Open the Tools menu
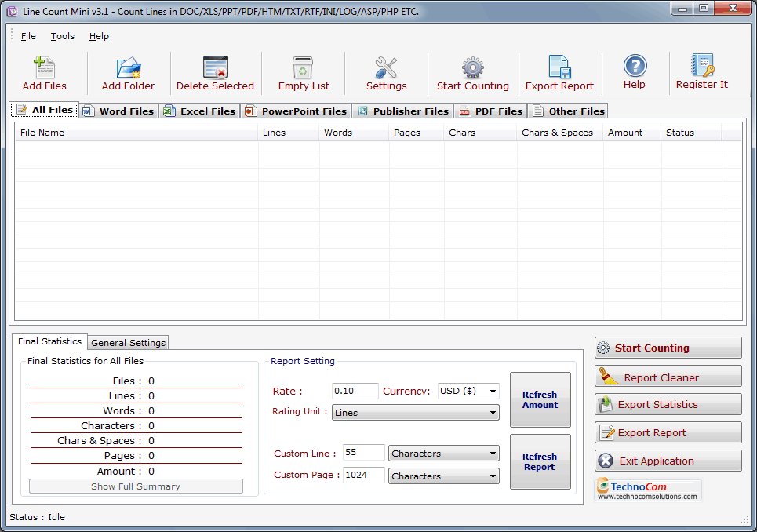Screen dimensions: 757x532 coord(63,36)
